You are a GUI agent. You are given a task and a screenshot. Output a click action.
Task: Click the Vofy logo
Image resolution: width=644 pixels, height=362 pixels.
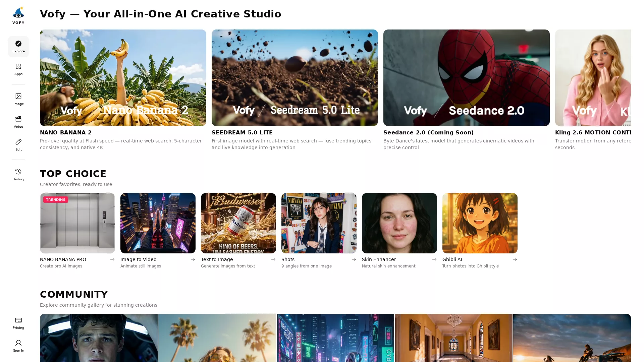(x=18, y=13)
